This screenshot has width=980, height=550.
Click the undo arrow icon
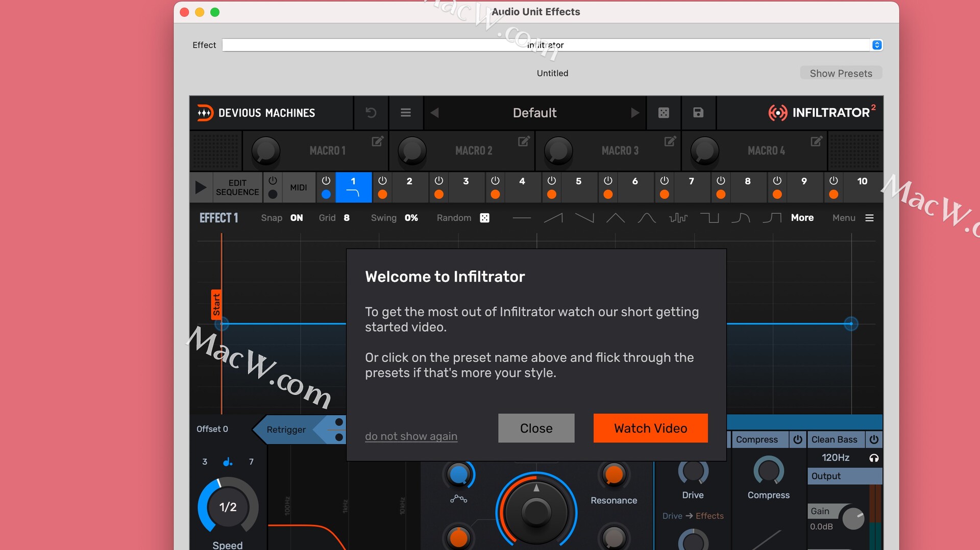click(371, 113)
